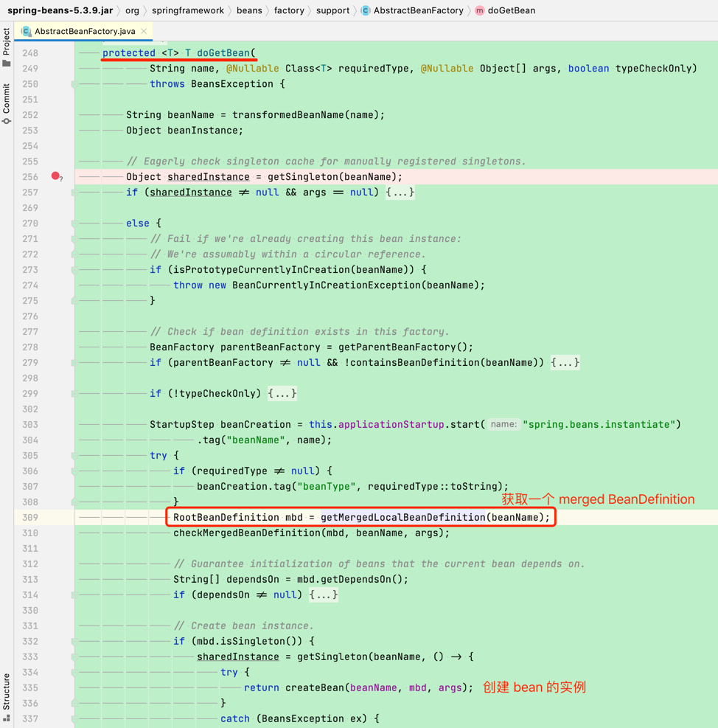Click the fold end marker at line 336
This screenshot has height=728, width=718.
pos(73,703)
